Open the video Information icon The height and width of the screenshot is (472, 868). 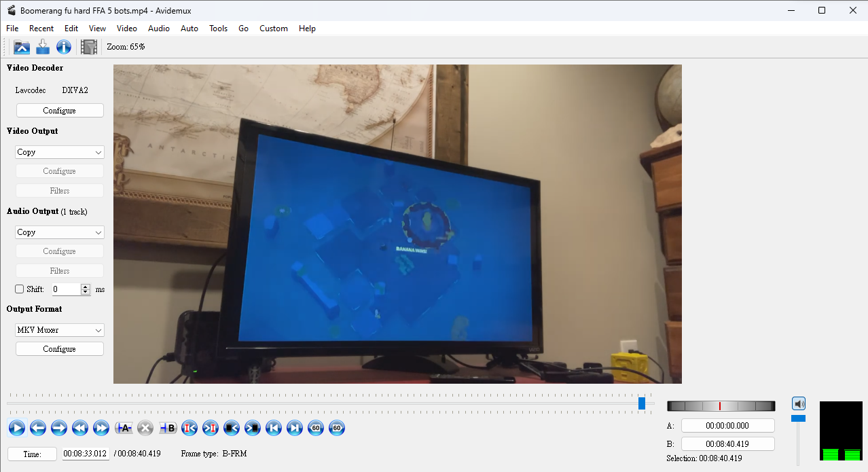coord(64,47)
